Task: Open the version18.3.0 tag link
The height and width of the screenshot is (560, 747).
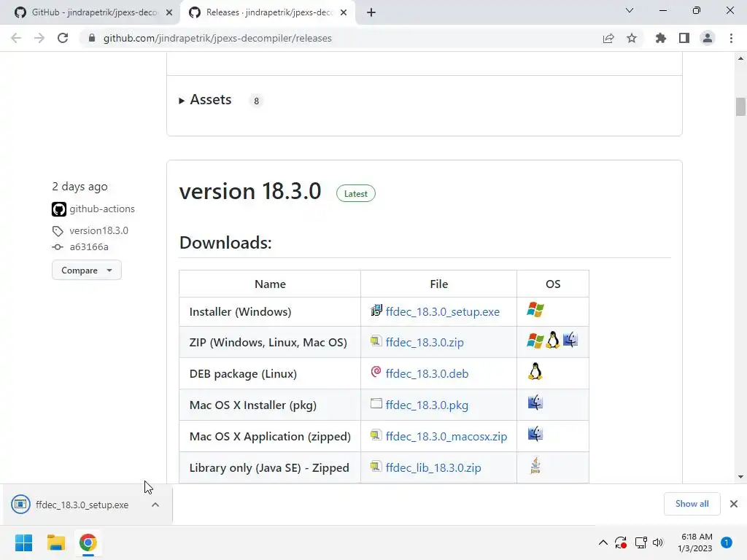Action: 98,230
